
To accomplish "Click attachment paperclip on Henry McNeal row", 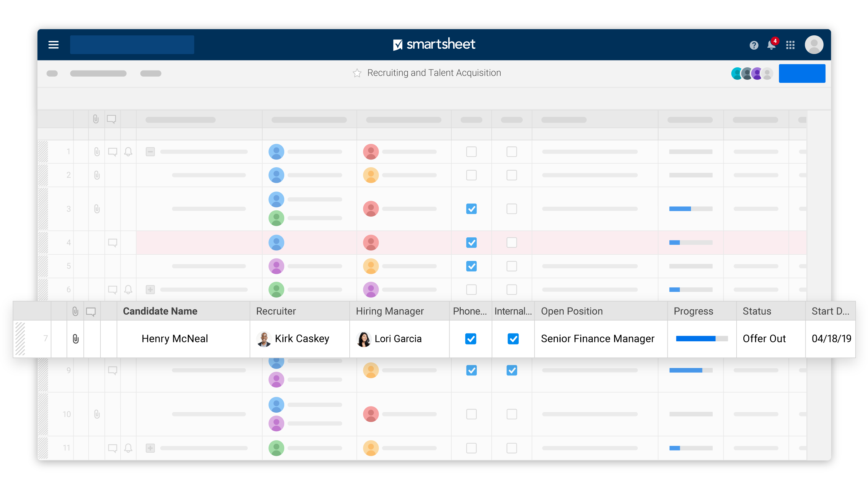I will click(75, 339).
